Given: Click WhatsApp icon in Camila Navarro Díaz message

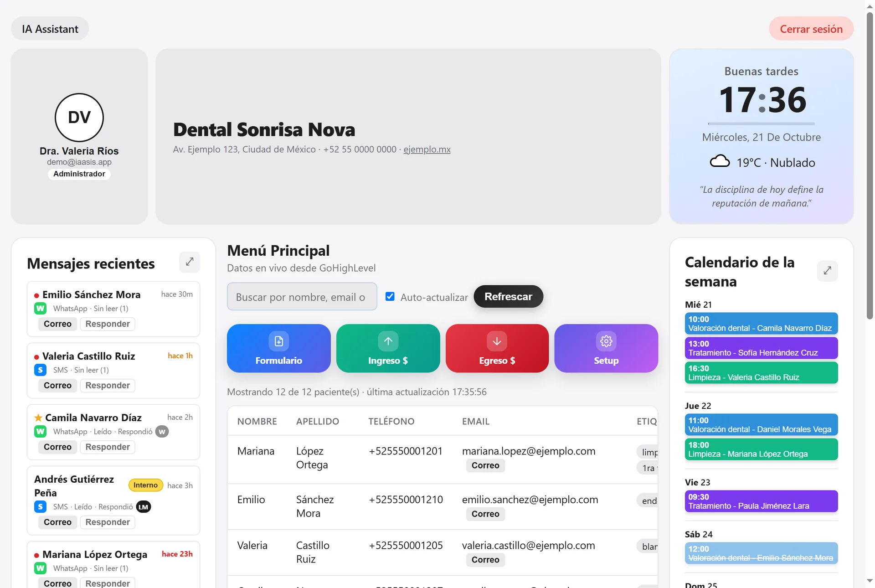Looking at the screenshot, I should pos(41,432).
